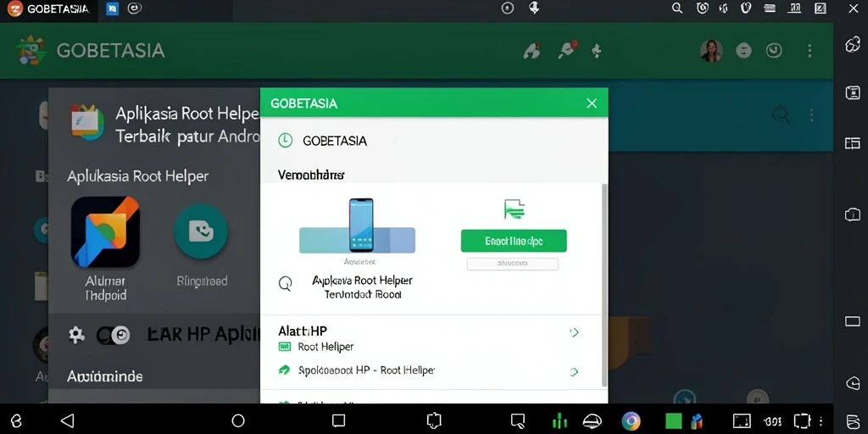Tap the recents square in navigation bar
The width and height of the screenshot is (868, 434).
click(x=339, y=420)
